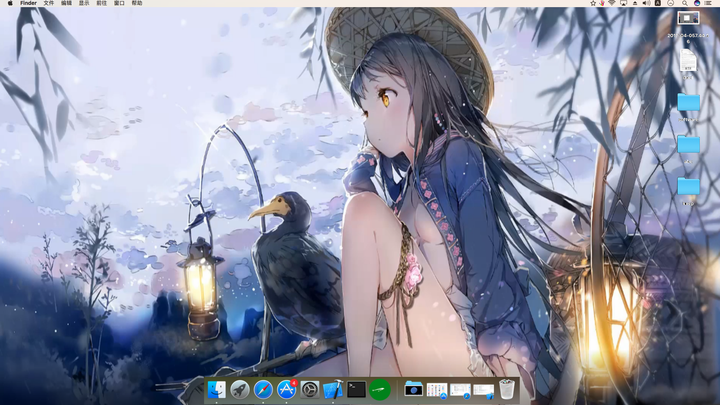The image size is (720, 405).
Task: Open the 编辑 (Edit) menu
Action: click(67, 3)
